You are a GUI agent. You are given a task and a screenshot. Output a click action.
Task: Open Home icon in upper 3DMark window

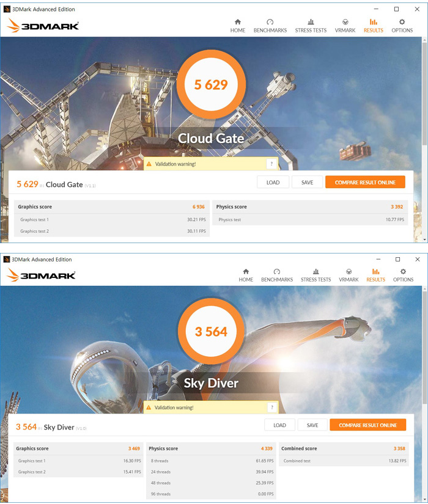point(237,22)
